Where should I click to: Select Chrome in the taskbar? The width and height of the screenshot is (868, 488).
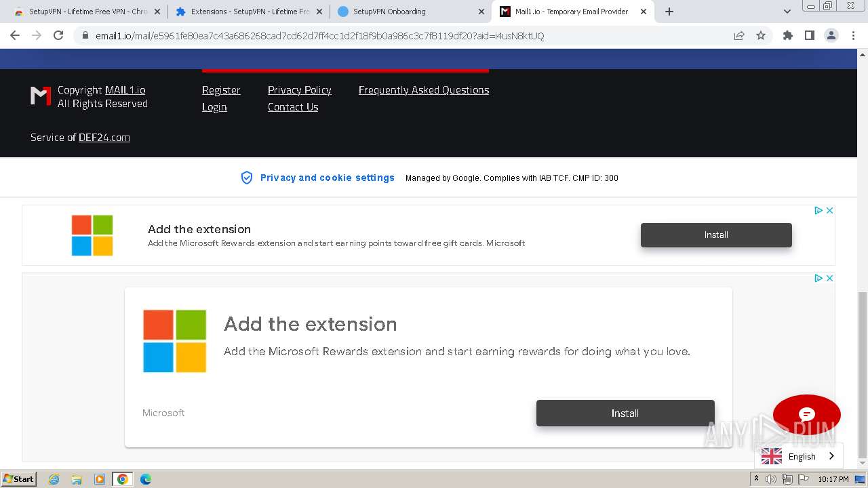123,479
